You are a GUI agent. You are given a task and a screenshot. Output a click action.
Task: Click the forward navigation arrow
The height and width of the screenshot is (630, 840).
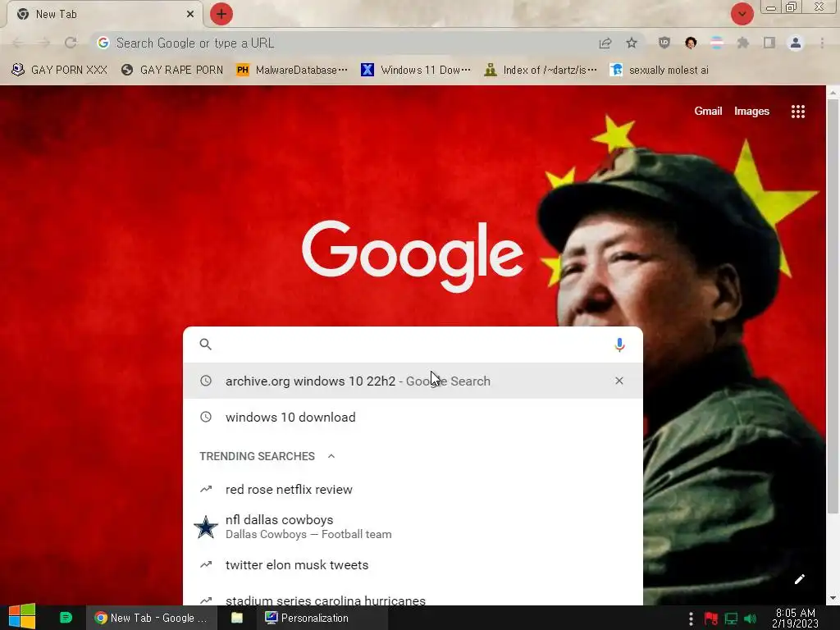pyautogui.click(x=44, y=43)
